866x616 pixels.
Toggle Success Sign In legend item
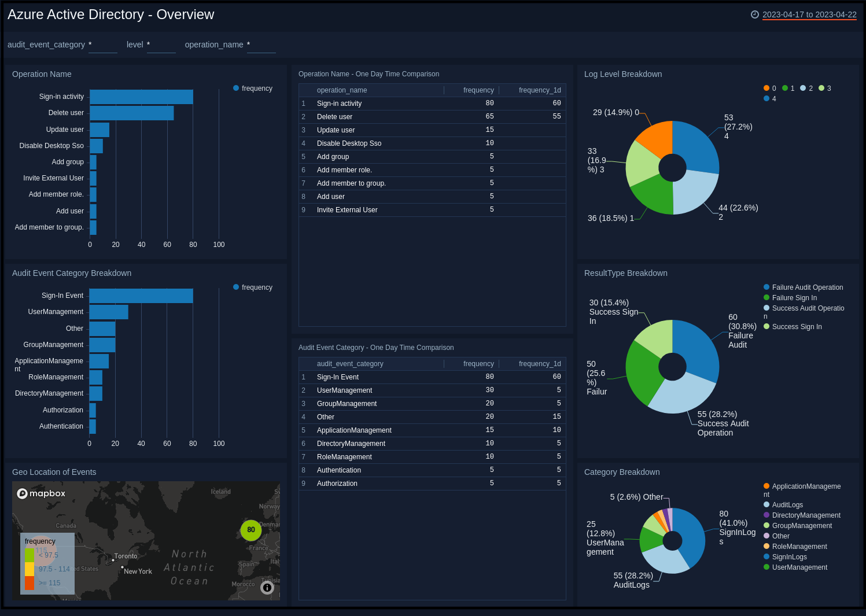(793, 327)
